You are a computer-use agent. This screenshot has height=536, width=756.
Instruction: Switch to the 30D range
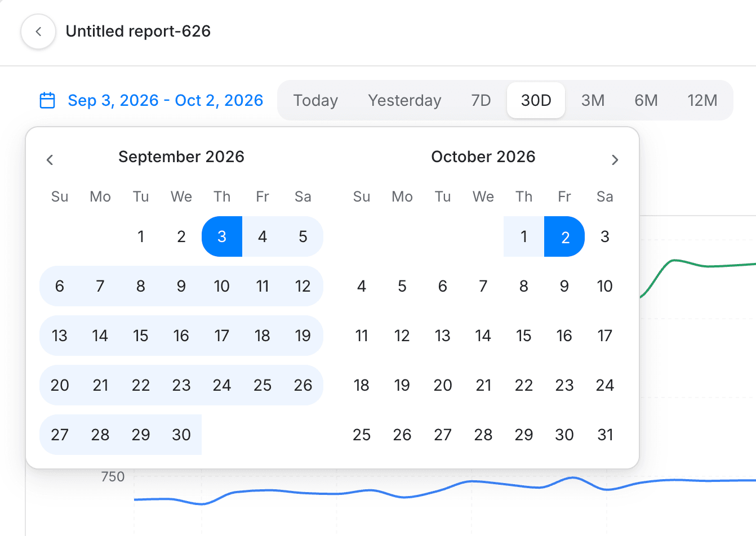tap(536, 100)
